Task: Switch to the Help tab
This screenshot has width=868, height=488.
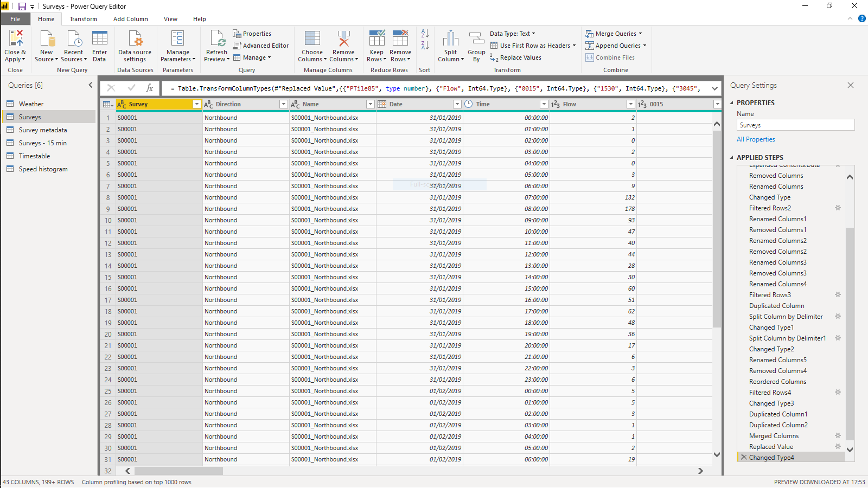Action: (200, 19)
